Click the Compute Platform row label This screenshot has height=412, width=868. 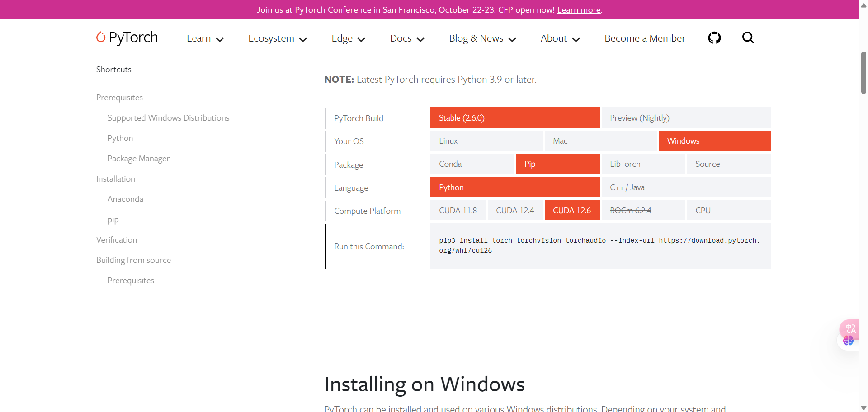pyautogui.click(x=367, y=211)
